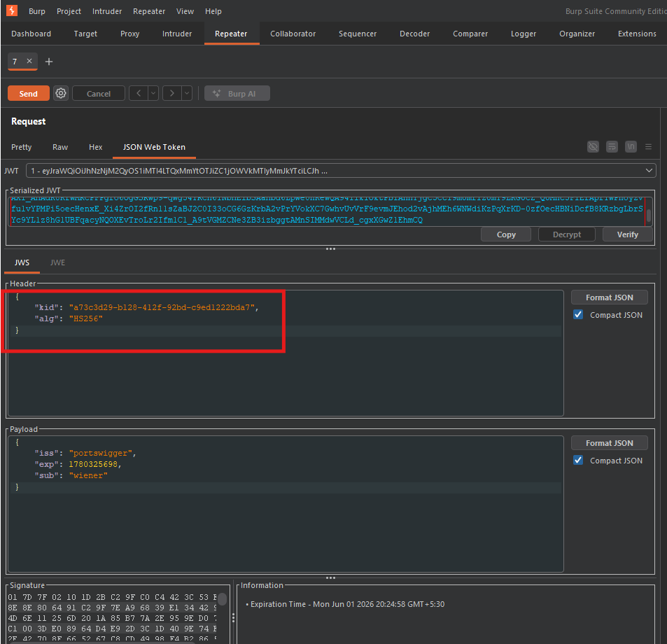667x644 pixels.
Task: Expand forward history dropdown arrow
Action: click(x=187, y=93)
